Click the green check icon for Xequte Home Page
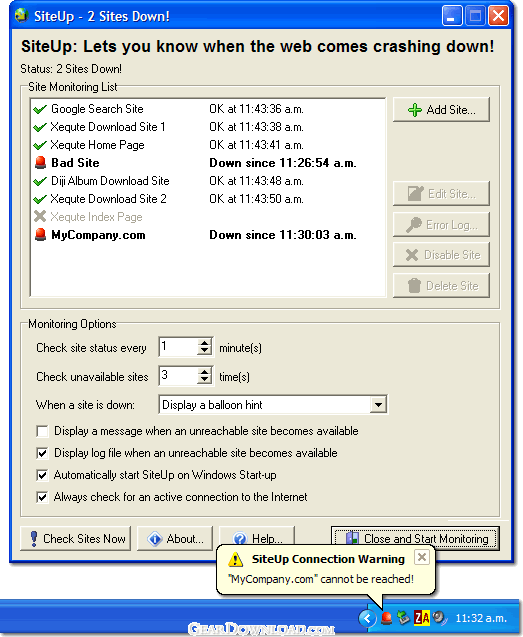Screen dimensions: 523x637 (x=40, y=145)
